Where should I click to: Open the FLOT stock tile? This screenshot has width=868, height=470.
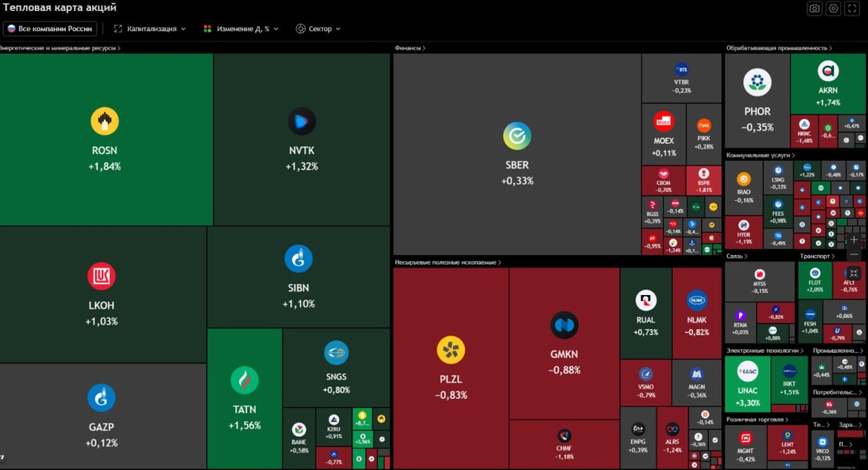point(814,281)
